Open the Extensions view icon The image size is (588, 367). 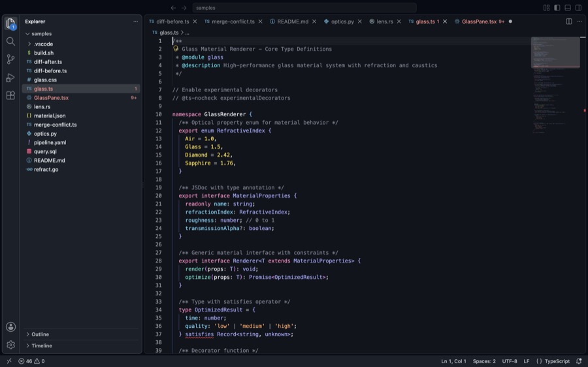tap(10, 95)
